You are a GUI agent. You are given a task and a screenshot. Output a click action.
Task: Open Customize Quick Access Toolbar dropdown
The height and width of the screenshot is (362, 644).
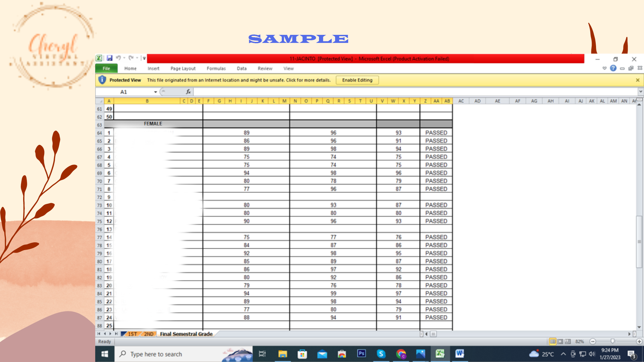coord(144,58)
